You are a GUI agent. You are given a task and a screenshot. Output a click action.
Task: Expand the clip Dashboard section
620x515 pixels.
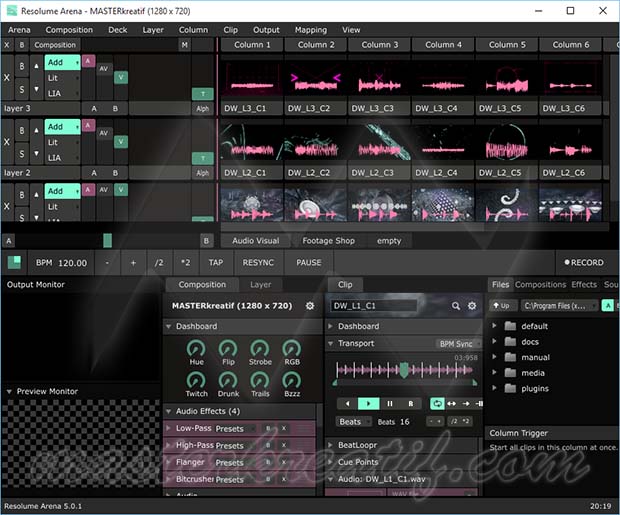coord(330,326)
